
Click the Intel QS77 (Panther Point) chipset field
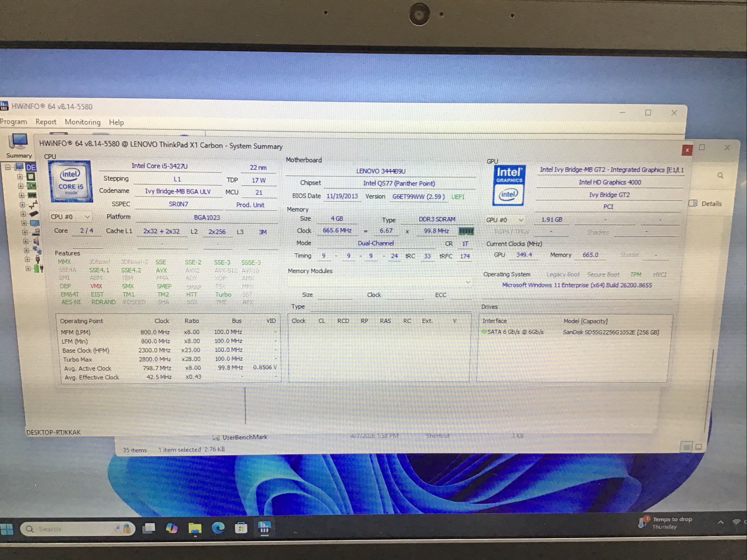tap(399, 183)
